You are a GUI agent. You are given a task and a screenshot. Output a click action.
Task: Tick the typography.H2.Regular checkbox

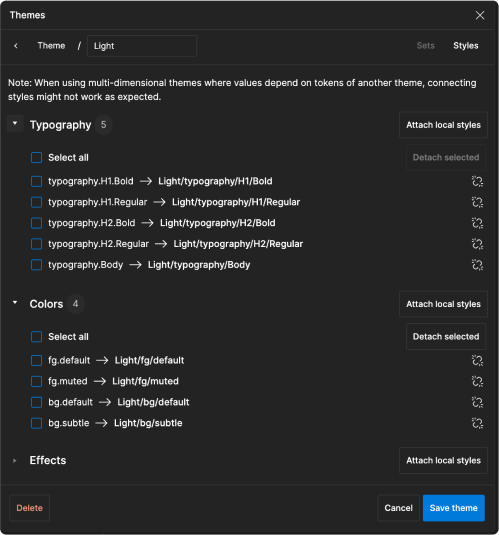tap(37, 244)
